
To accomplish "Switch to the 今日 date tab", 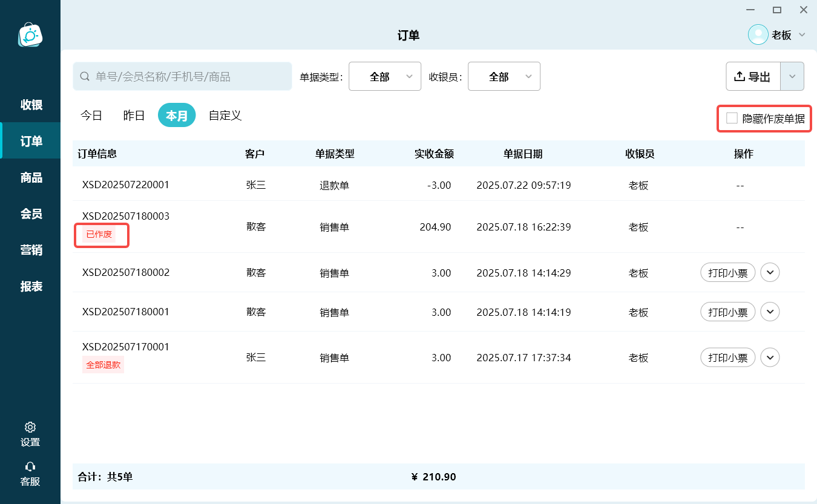I will 91,115.
